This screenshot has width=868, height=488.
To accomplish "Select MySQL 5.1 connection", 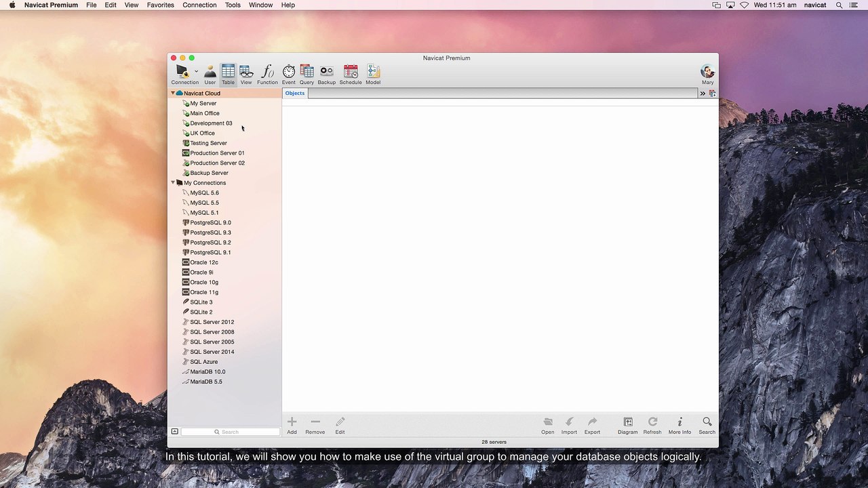I will tap(204, 213).
